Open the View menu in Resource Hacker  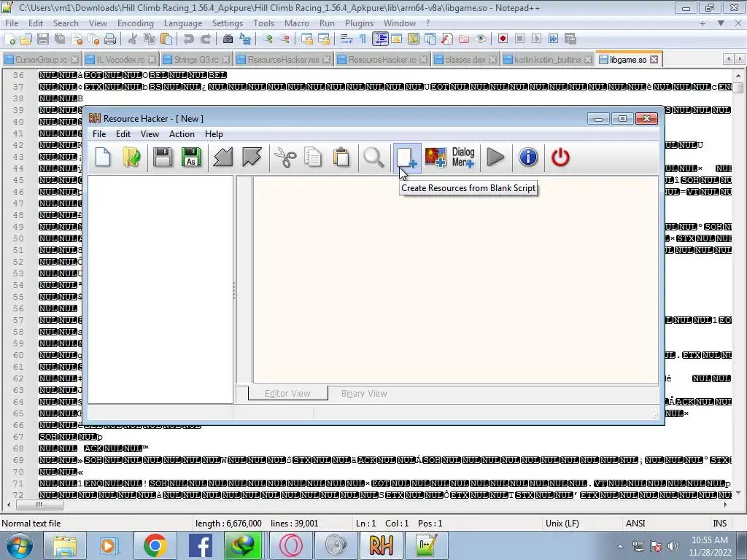[150, 134]
